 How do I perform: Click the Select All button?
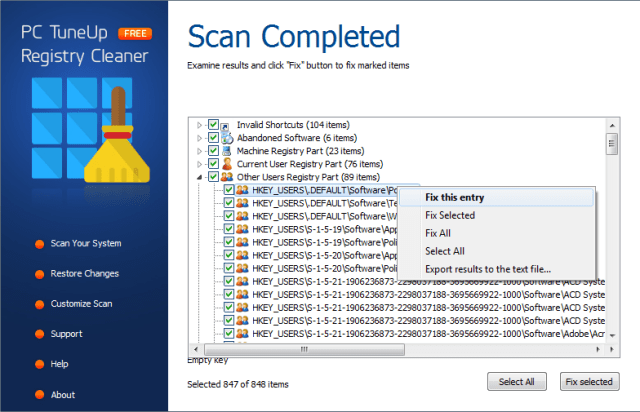click(517, 382)
